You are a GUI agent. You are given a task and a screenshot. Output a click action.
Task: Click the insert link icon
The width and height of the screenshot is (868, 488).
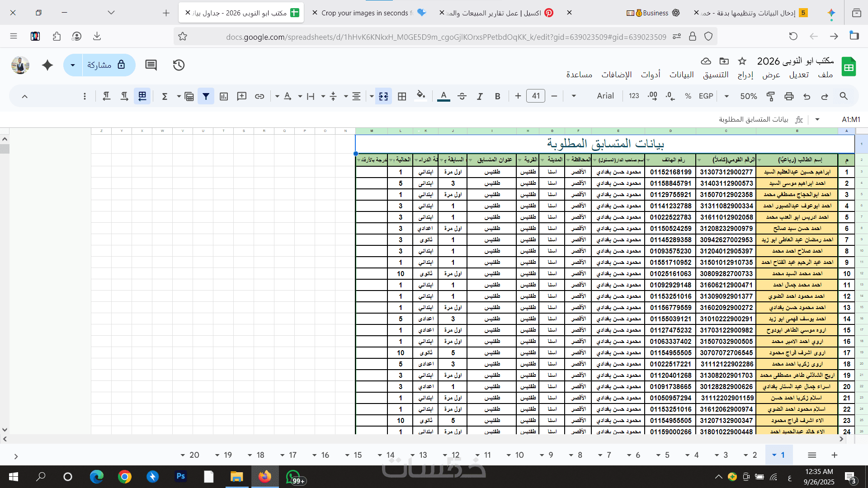(259, 96)
